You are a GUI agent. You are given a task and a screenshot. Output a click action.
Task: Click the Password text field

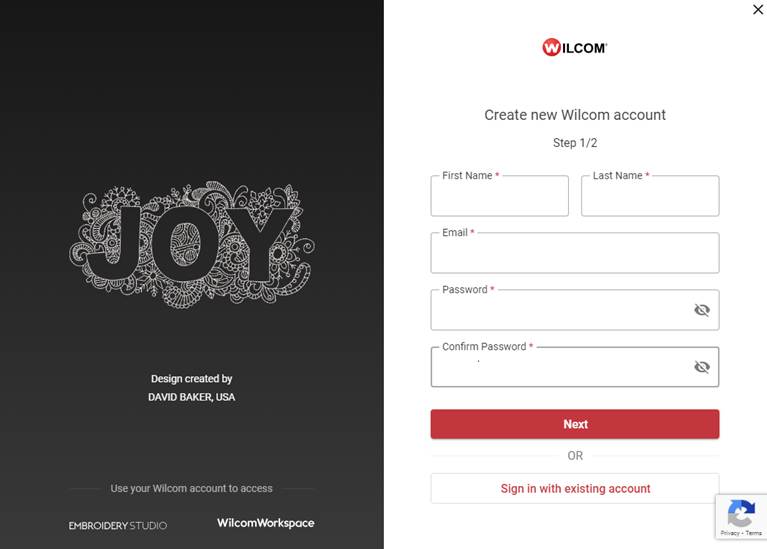[x=560, y=312]
